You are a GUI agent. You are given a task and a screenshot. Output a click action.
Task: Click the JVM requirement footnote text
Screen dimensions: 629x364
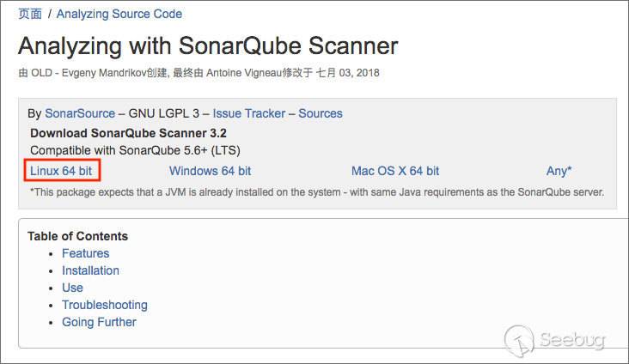click(x=317, y=192)
